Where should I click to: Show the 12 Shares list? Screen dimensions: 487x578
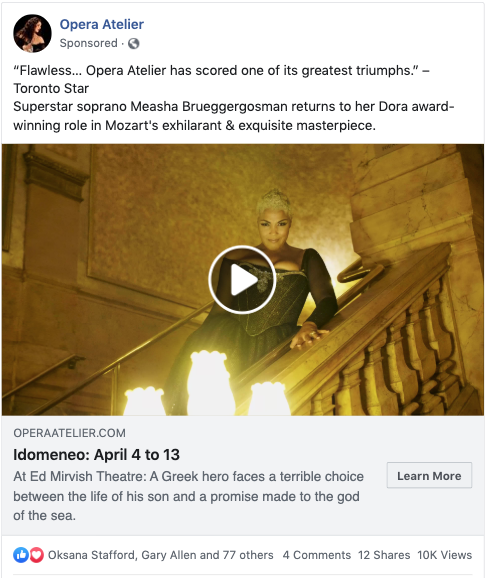(x=384, y=555)
